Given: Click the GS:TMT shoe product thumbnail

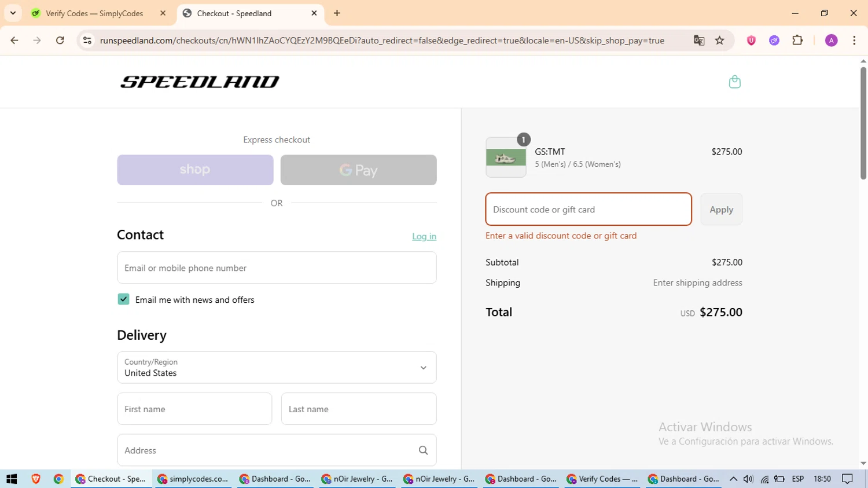Looking at the screenshot, I should 506,157.
